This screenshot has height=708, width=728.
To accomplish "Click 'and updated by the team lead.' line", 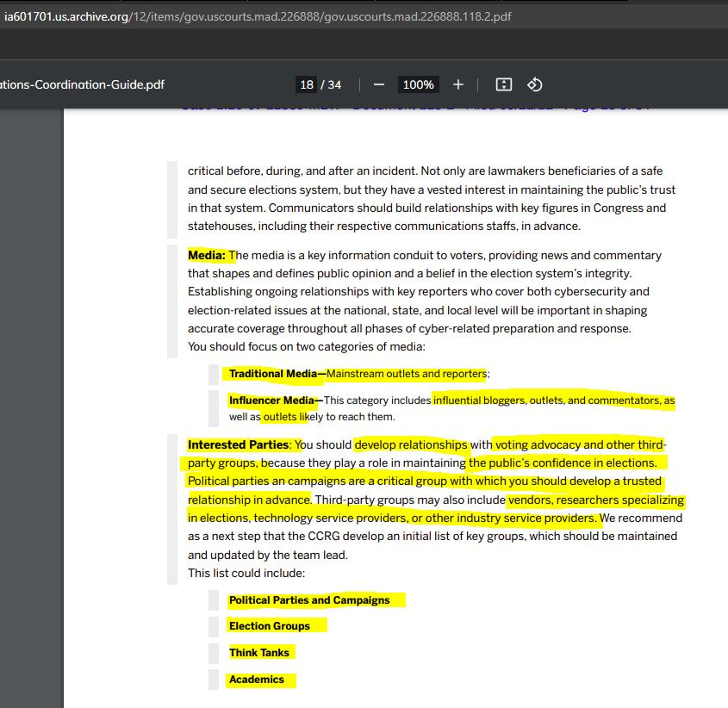I will pos(268,555).
